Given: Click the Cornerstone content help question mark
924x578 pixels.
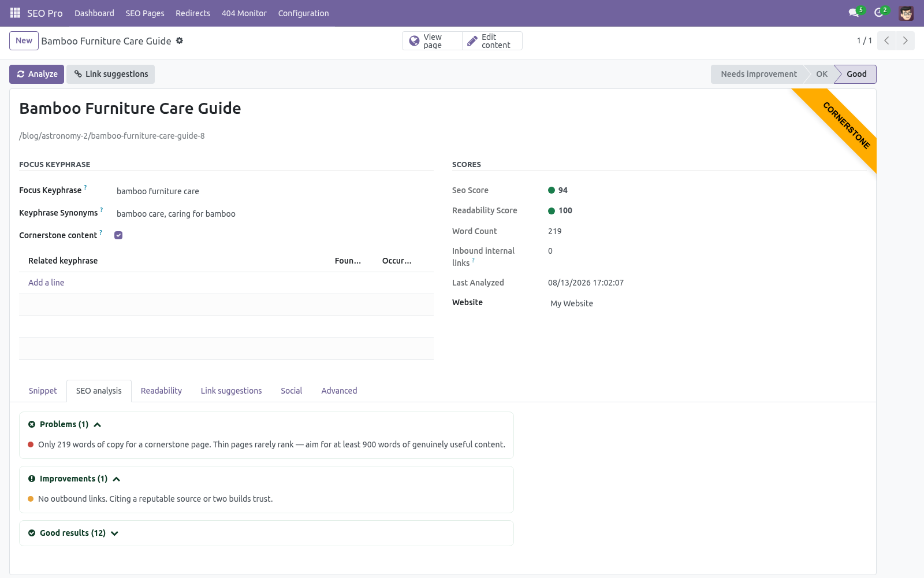Looking at the screenshot, I should pyautogui.click(x=101, y=232).
